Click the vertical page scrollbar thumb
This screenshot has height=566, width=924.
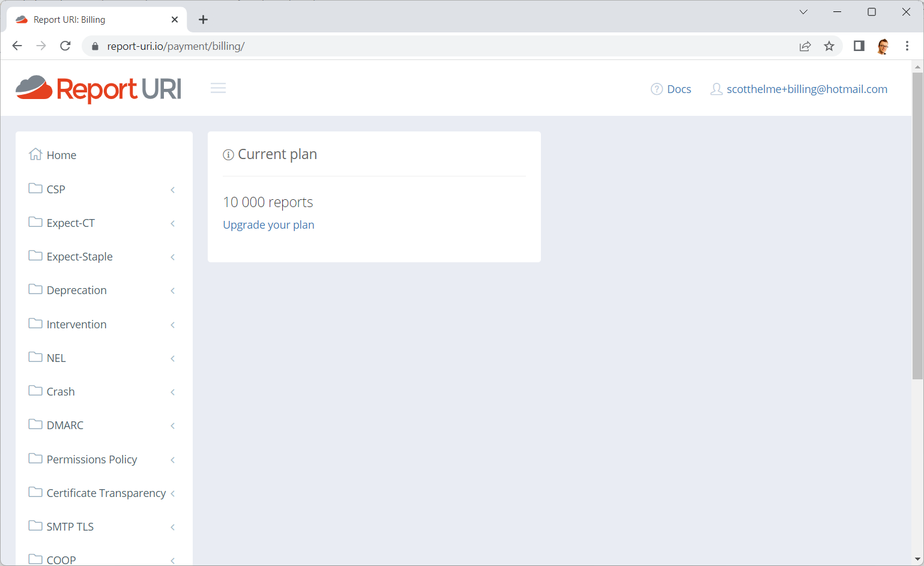pos(917,226)
